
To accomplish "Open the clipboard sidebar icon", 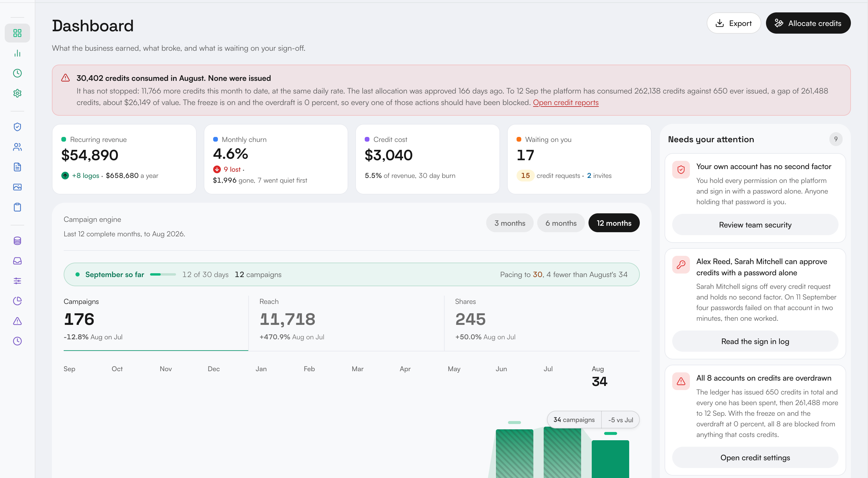I will (17, 207).
